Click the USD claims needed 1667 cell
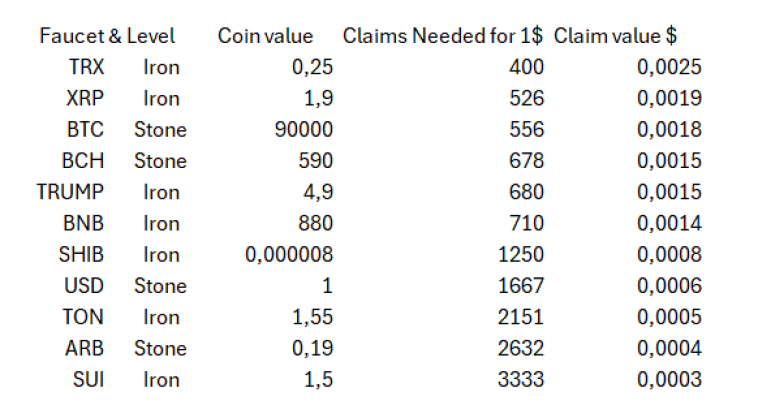Screen dimensions: 758x405 [x=521, y=286]
